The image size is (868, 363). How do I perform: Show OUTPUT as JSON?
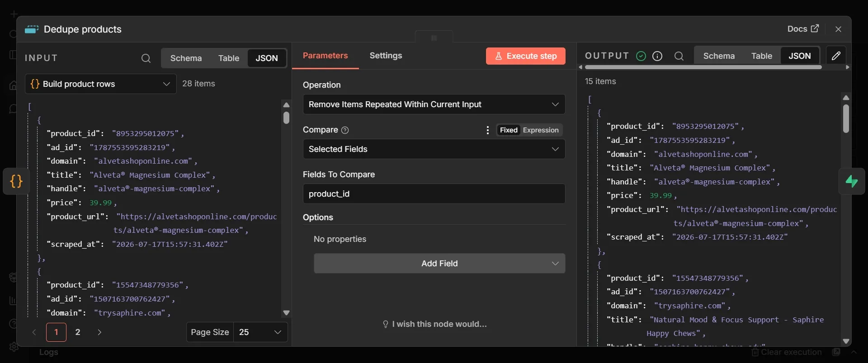[800, 56]
